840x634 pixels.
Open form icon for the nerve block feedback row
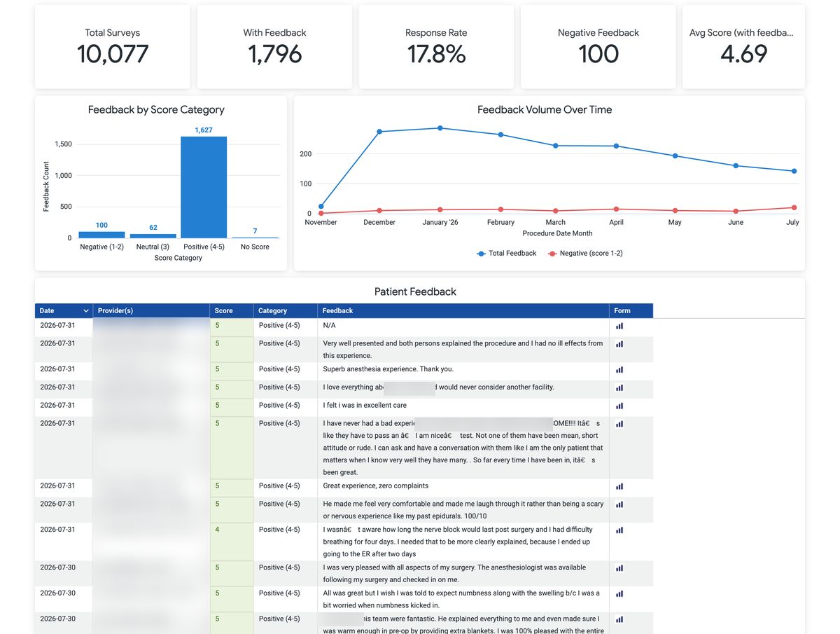pyautogui.click(x=619, y=530)
